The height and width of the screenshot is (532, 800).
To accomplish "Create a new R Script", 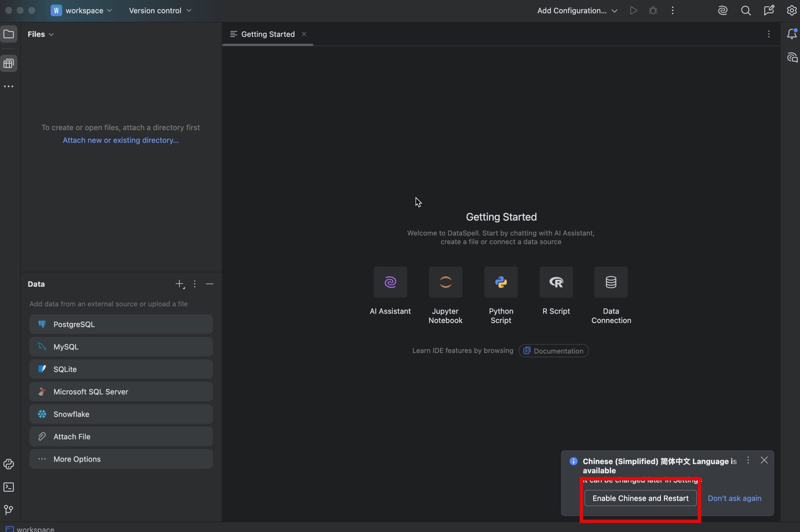I will [x=556, y=282].
